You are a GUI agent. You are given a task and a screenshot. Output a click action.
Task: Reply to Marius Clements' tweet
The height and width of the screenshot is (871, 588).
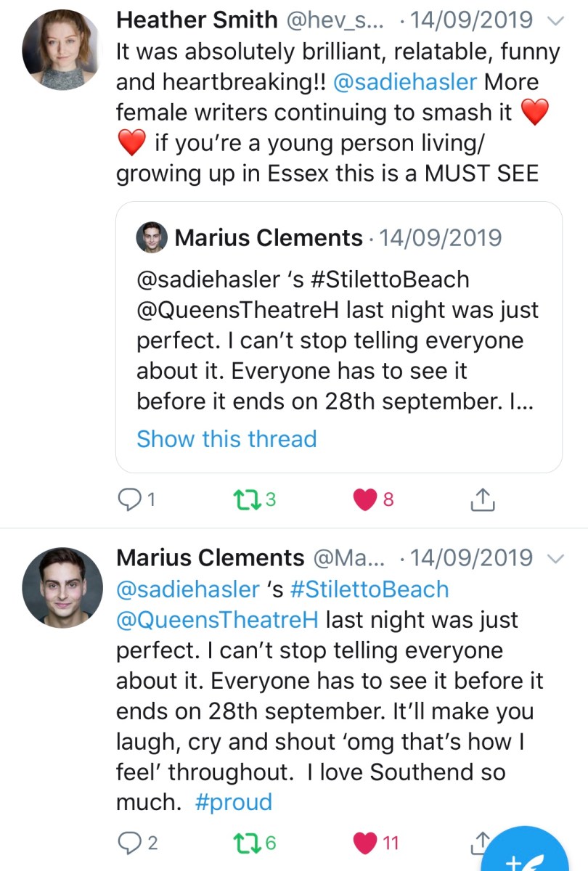coord(128,842)
